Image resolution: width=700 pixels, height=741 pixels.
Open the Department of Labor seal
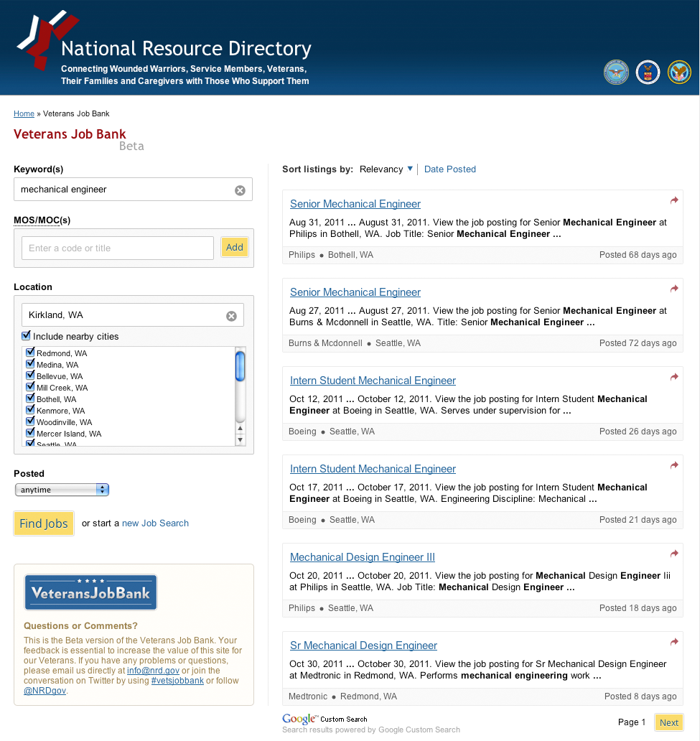[x=648, y=73]
